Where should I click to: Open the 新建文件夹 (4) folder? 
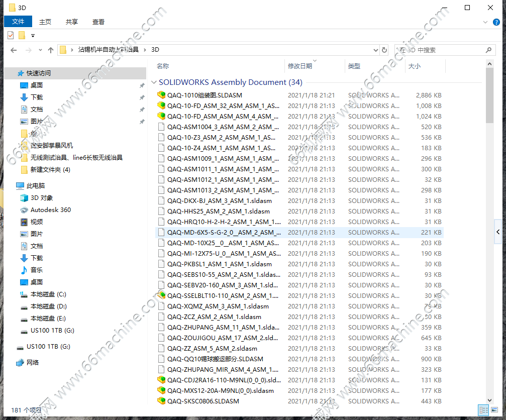tap(50, 170)
